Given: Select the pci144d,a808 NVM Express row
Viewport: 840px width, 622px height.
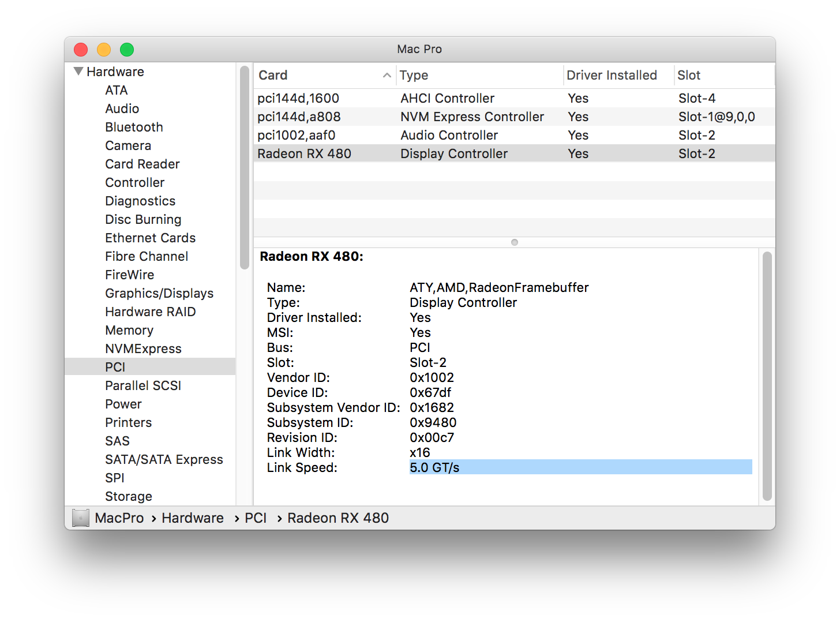Looking at the screenshot, I should [299, 117].
